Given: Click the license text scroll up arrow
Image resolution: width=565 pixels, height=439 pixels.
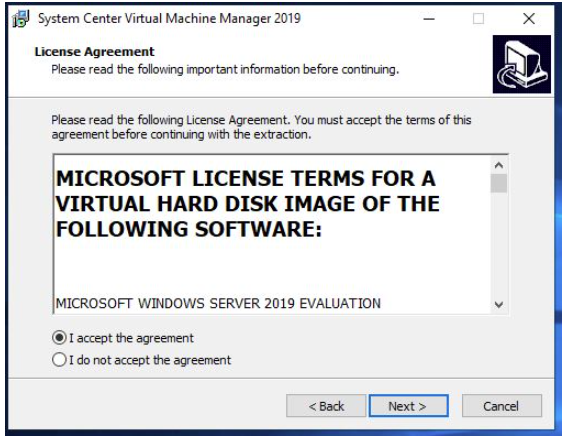Looking at the screenshot, I should pyautogui.click(x=499, y=165).
